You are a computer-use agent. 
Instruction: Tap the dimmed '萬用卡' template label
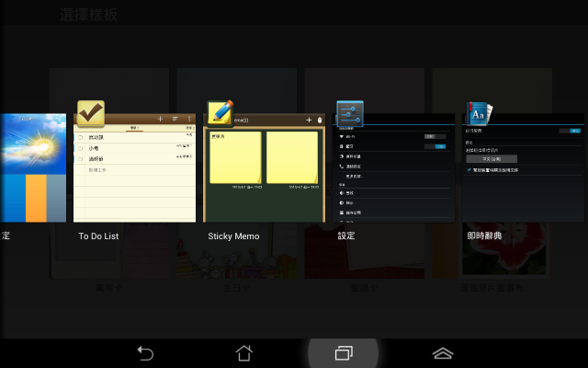click(108, 288)
